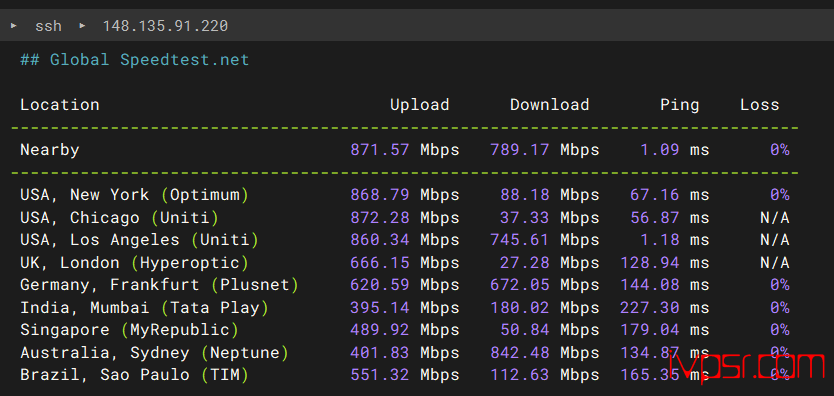
Task: Click the Australia, Sydney (Neptune) entry
Action: 154,352
